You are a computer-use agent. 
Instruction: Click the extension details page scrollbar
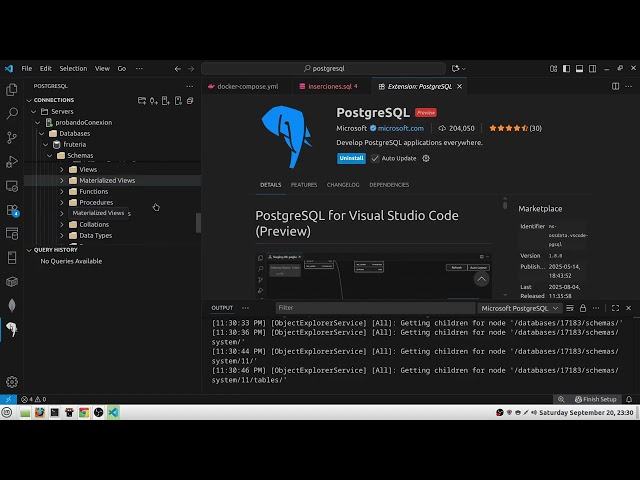505,203
